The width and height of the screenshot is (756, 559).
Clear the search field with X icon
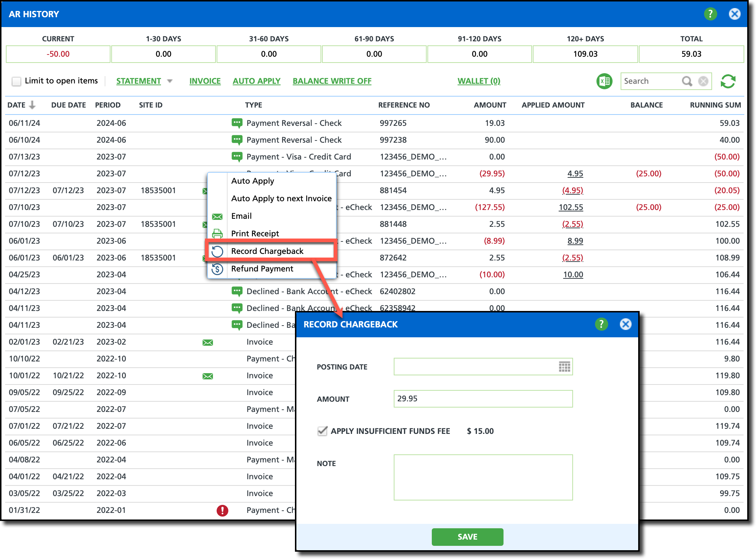[x=703, y=81]
